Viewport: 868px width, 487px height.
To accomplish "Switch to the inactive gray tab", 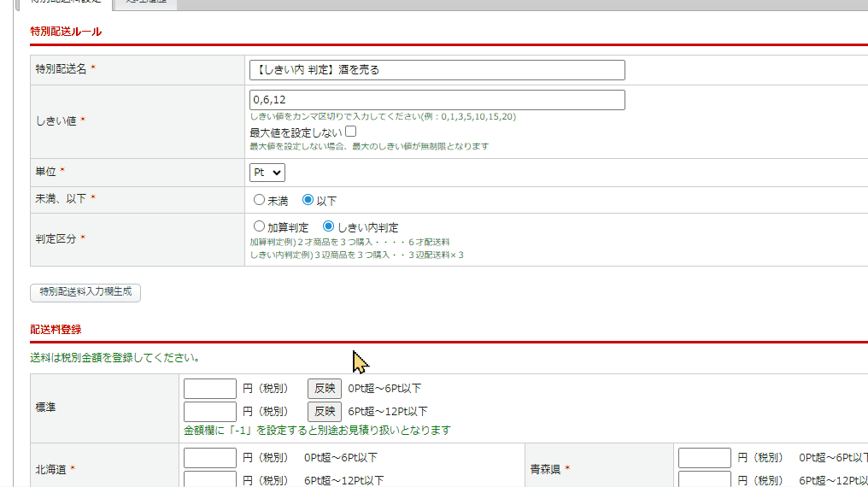I will pyautogui.click(x=146, y=3).
